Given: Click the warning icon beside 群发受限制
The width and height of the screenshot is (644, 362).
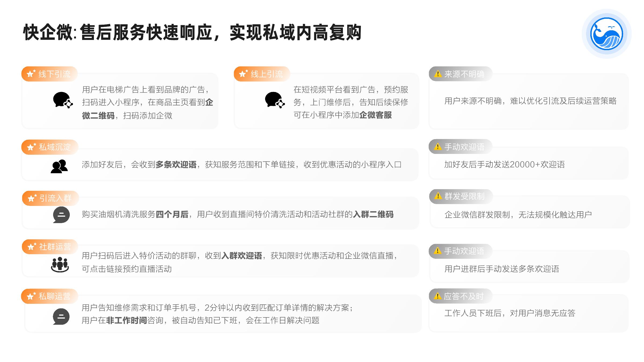Looking at the screenshot, I should 438,196.
